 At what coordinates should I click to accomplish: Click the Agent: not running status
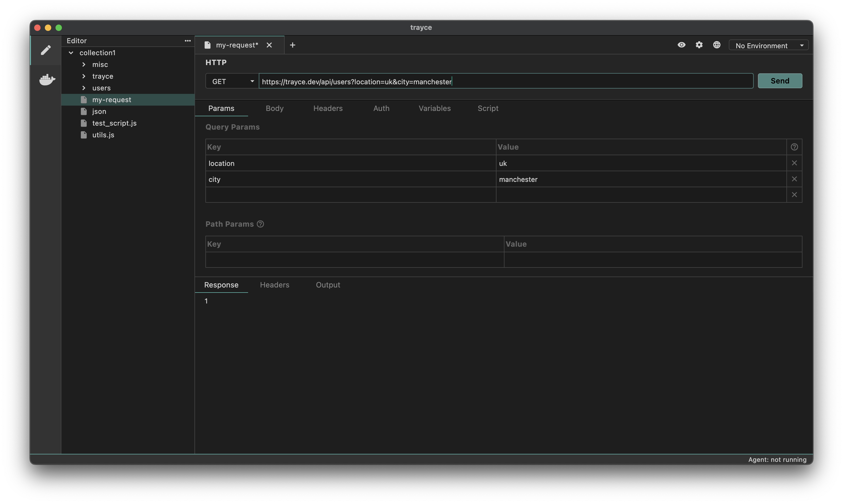tap(777, 460)
